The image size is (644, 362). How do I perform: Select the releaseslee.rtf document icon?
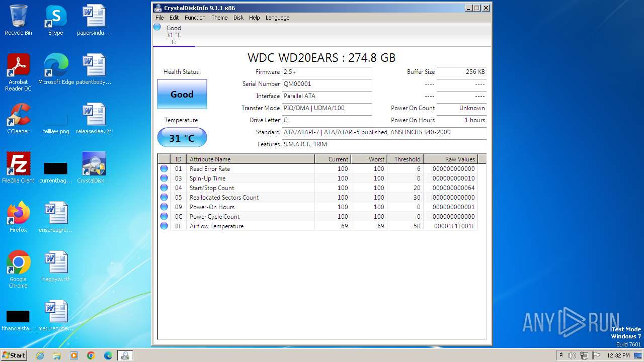point(94,119)
